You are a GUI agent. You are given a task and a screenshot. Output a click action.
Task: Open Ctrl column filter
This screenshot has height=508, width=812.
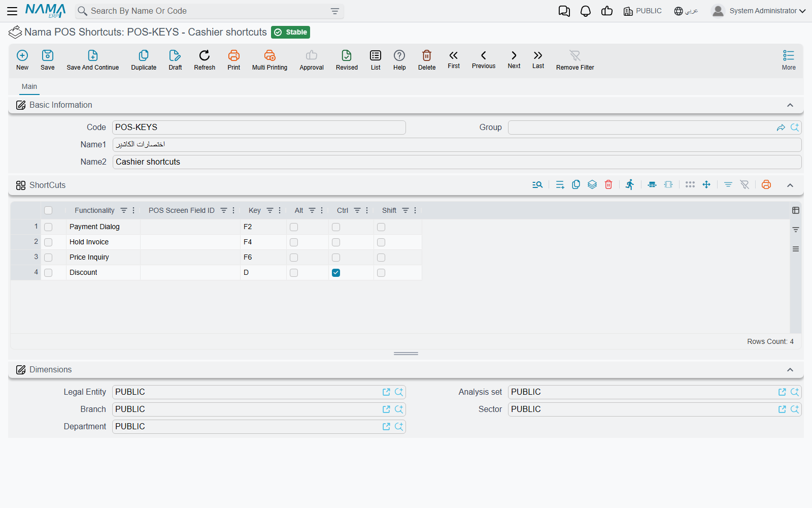point(357,210)
